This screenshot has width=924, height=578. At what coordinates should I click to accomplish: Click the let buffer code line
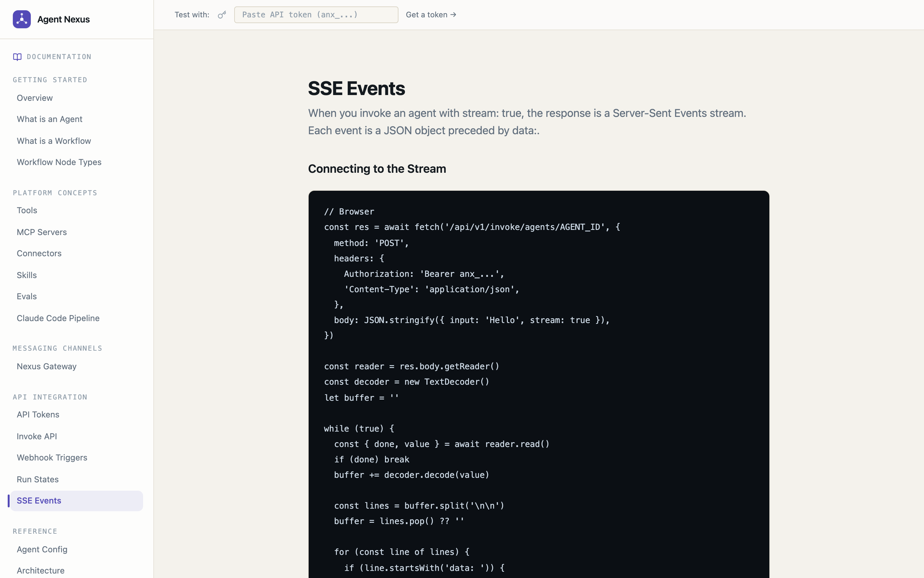tap(361, 398)
